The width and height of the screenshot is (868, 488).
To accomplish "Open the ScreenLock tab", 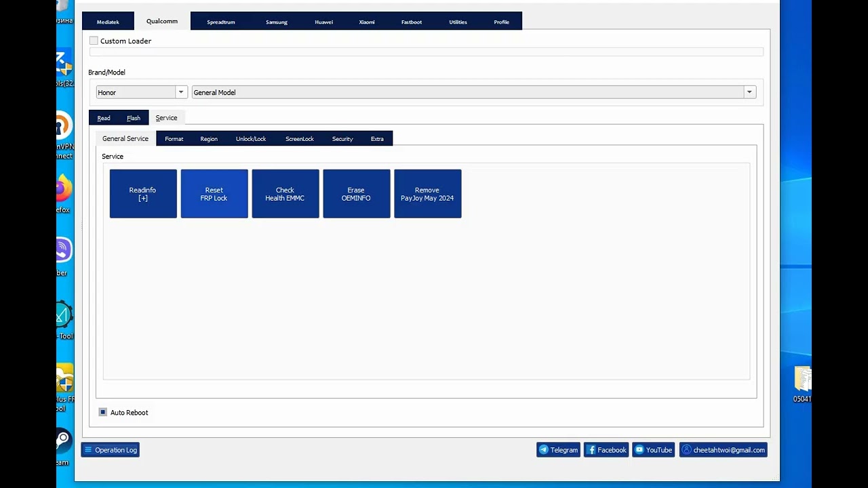I will point(300,139).
